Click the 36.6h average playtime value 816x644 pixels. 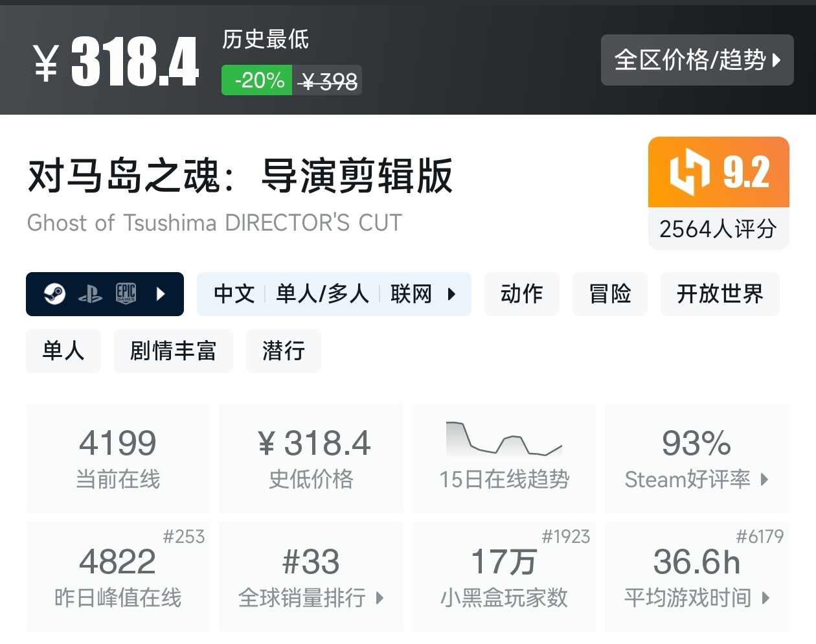pyautogui.click(x=697, y=562)
